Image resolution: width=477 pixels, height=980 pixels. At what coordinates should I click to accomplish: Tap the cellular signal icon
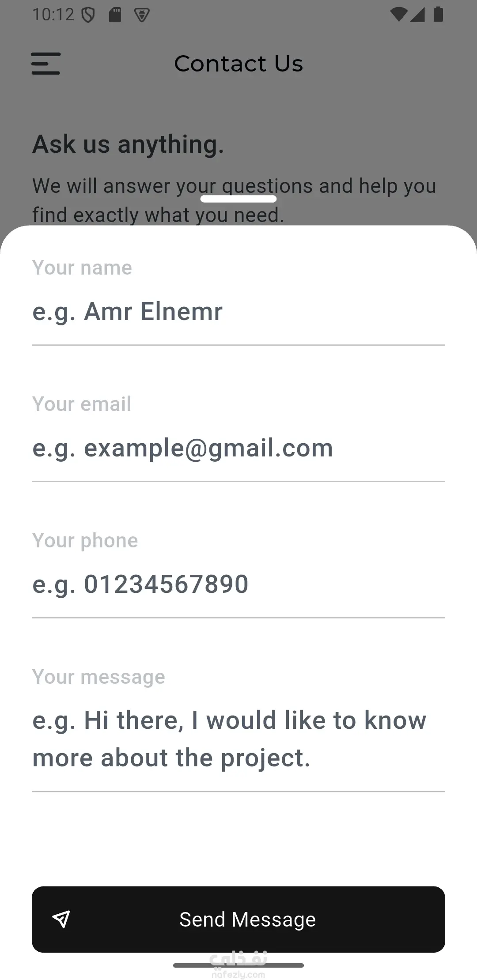click(x=418, y=15)
